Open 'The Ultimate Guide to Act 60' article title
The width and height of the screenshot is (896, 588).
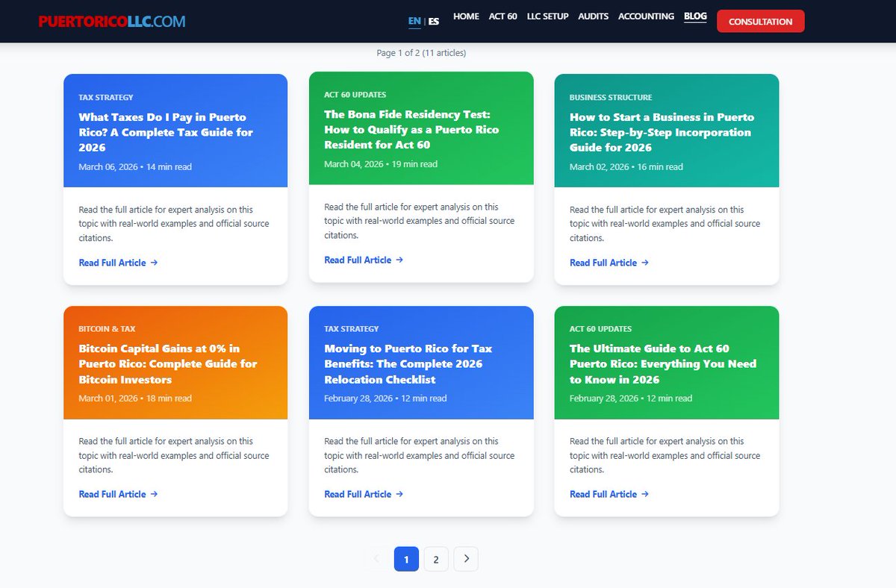[x=663, y=364]
